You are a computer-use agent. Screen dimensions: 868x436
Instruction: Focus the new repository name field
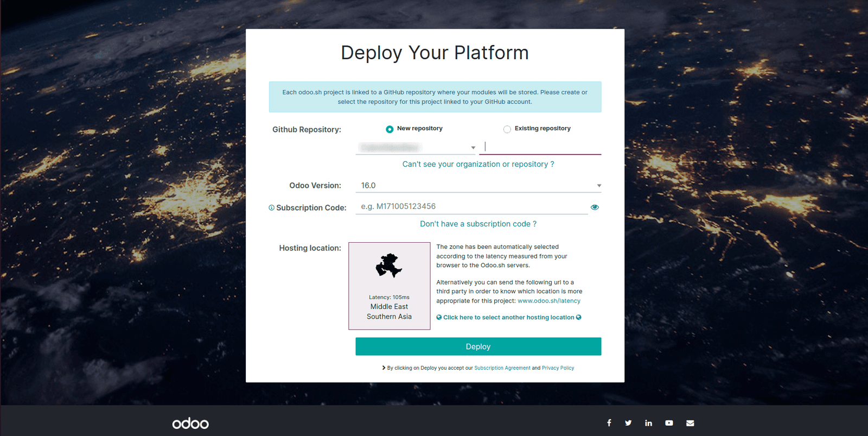[540, 147]
